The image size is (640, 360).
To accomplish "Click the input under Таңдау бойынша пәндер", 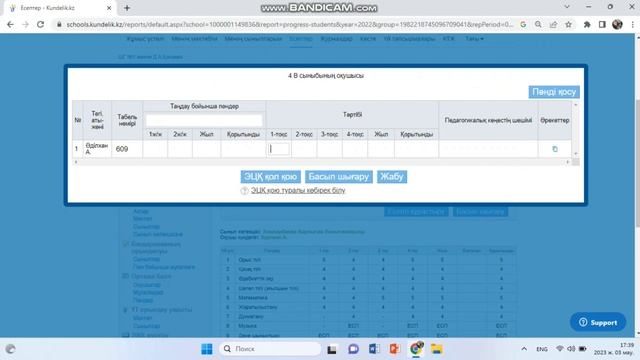I will 204,120.
